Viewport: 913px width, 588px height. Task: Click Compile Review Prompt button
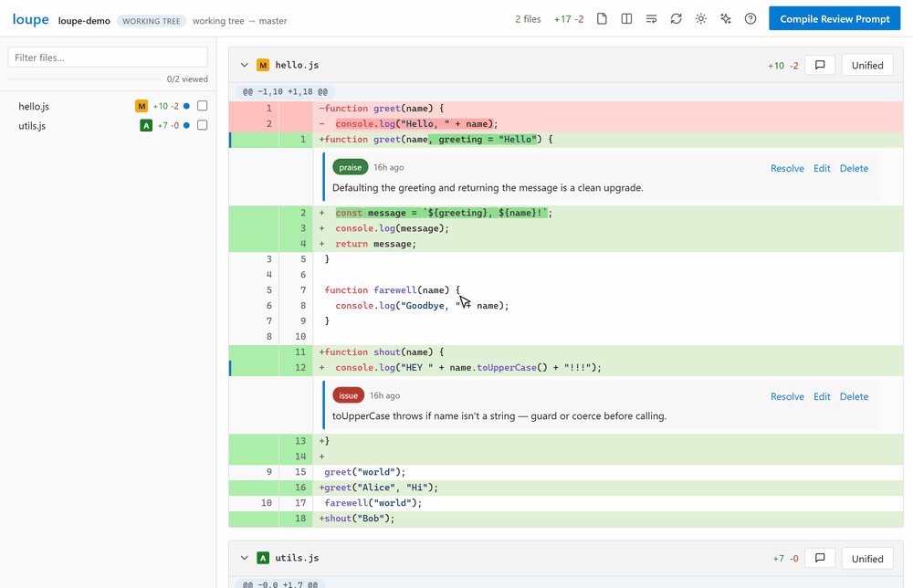pos(834,18)
